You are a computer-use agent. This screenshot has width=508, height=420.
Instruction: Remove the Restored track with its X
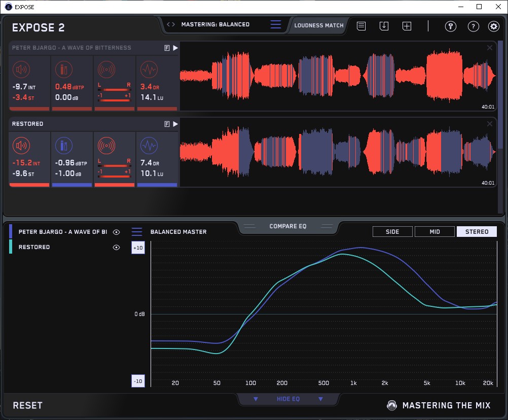490,124
